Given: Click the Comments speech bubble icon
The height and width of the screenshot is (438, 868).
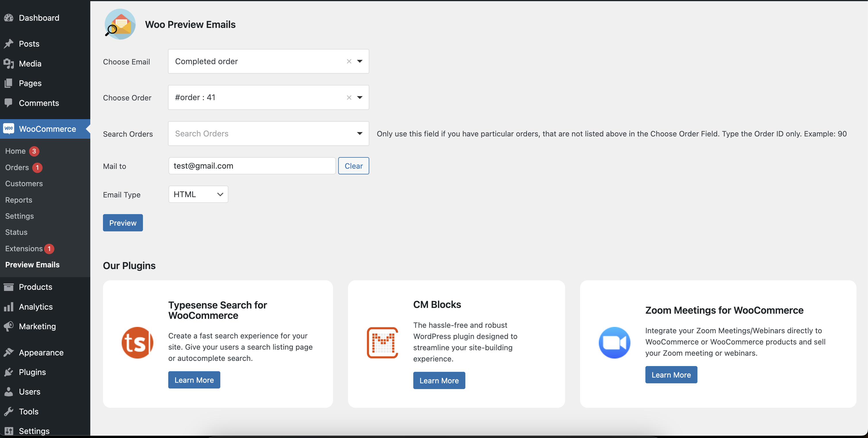Looking at the screenshot, I should click(x=9, y=103).
